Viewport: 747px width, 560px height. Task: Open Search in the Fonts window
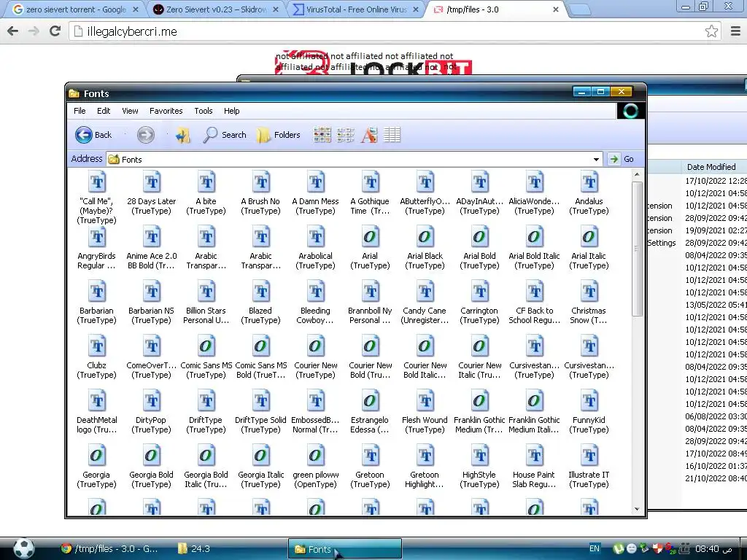pos(225,135)
